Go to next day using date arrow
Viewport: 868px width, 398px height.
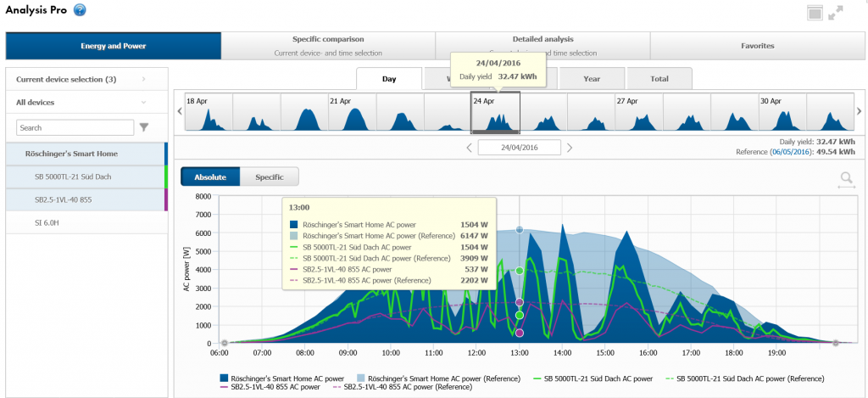coord(570,148)
